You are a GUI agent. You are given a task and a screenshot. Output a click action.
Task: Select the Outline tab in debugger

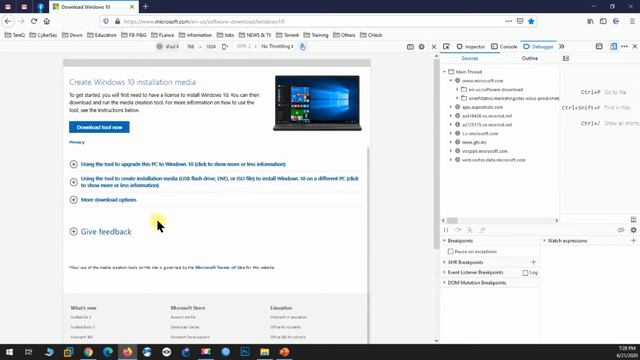point(529,58)
